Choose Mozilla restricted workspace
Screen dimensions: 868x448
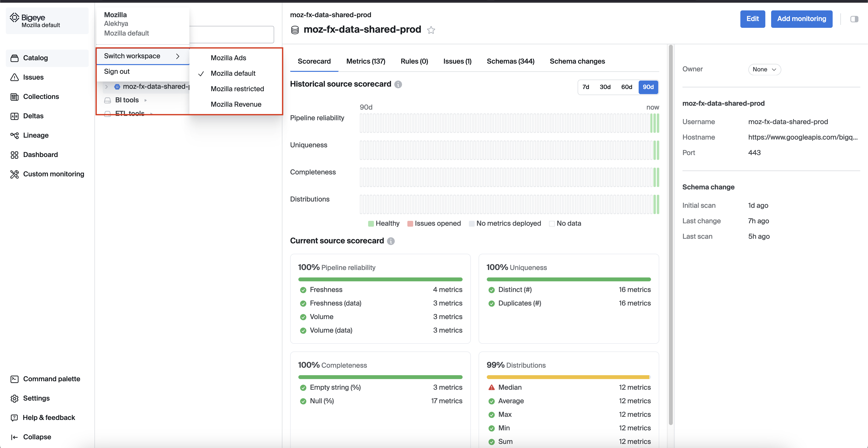pyautogui.click(x=237, y=89)
